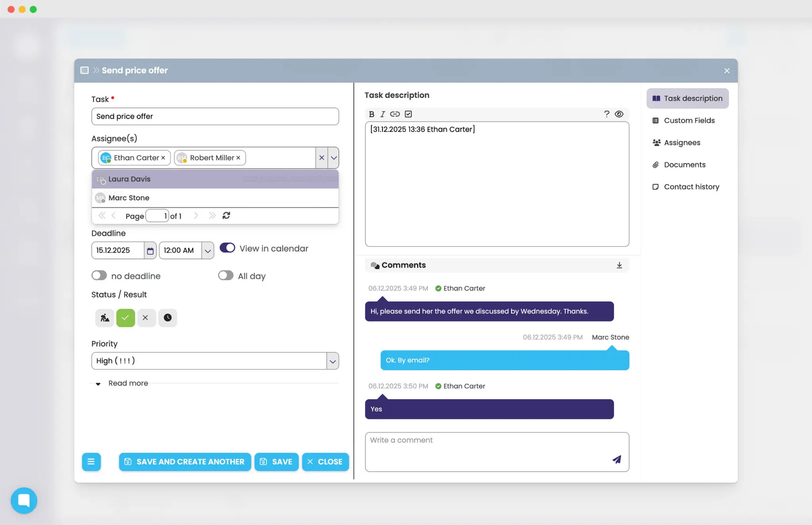This screenshot has width=812, height=525.
Task: Open the Priority dropdown
Action: [332, 361]
